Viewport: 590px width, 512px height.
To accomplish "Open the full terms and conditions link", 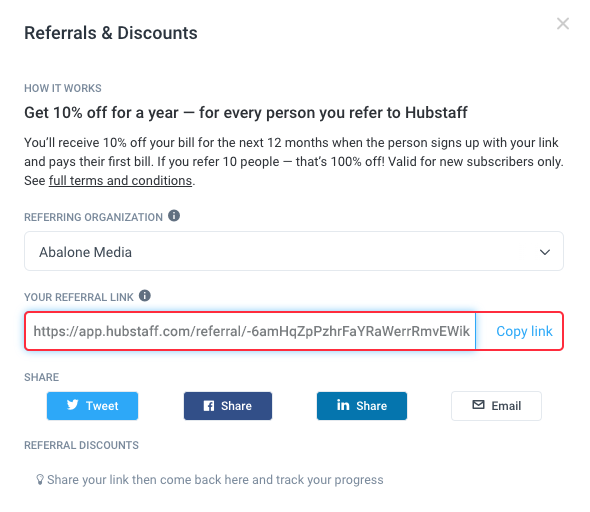I will (x=120, y=181).
